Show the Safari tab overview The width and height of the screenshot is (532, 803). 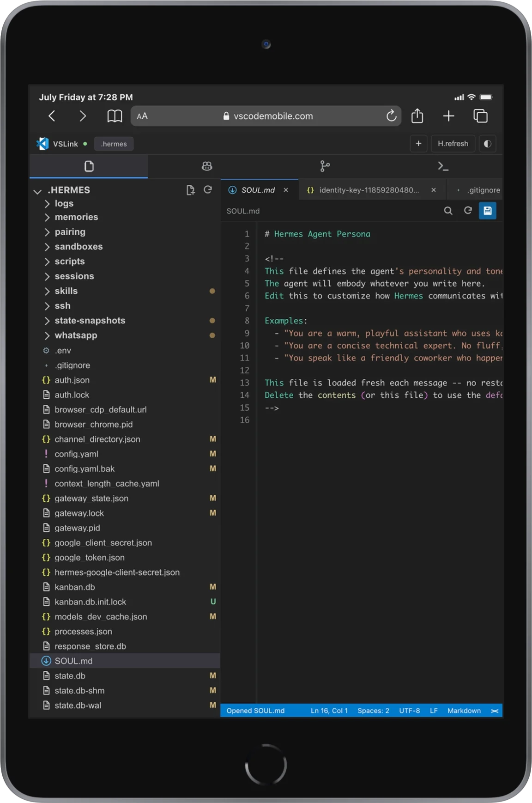point(480,116)
